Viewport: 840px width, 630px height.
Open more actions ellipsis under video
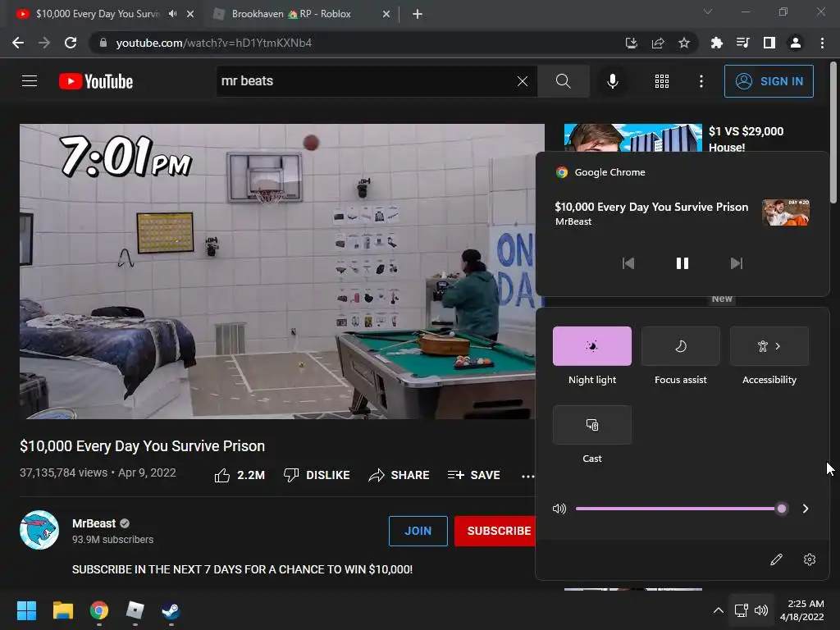click(527, 476)
